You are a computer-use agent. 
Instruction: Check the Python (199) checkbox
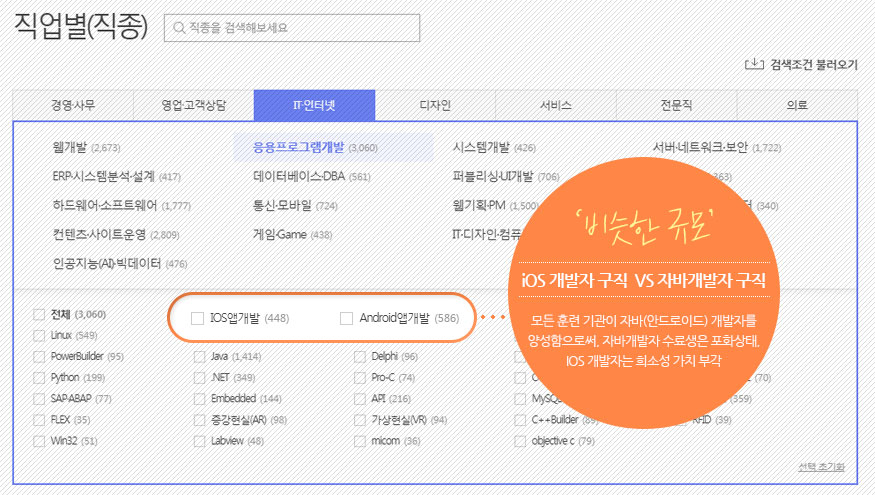(39, 378)
